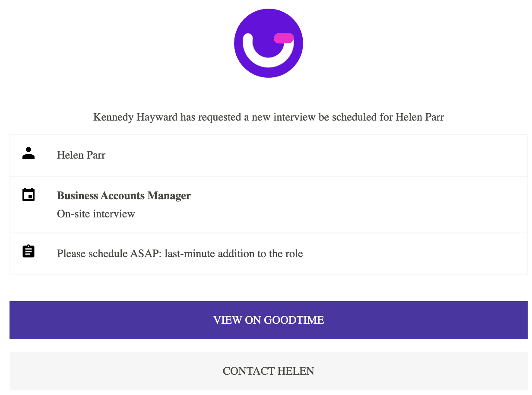Open the interview details via the calendar icon
Viewport: 532px width, 395px height.
click(x=28, y=194)
